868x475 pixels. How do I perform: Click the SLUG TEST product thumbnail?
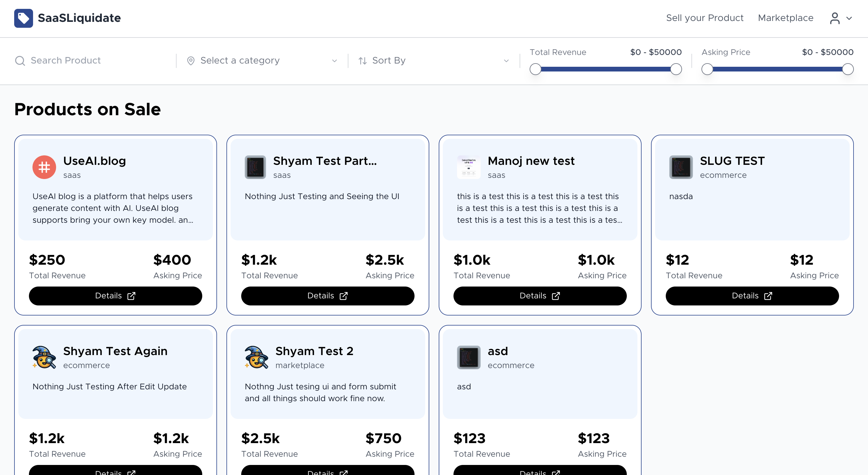pos(681,167)
